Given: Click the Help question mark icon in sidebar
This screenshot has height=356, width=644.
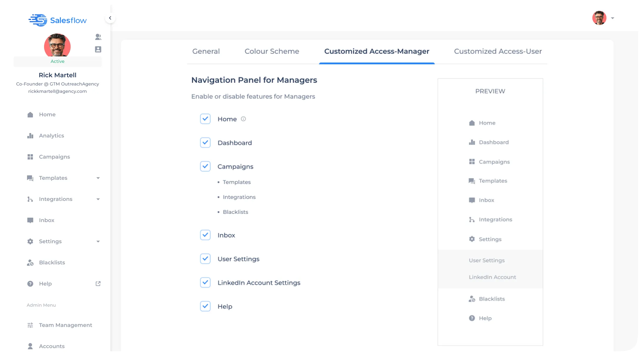Looking at the screenshot, I should 30,284.
